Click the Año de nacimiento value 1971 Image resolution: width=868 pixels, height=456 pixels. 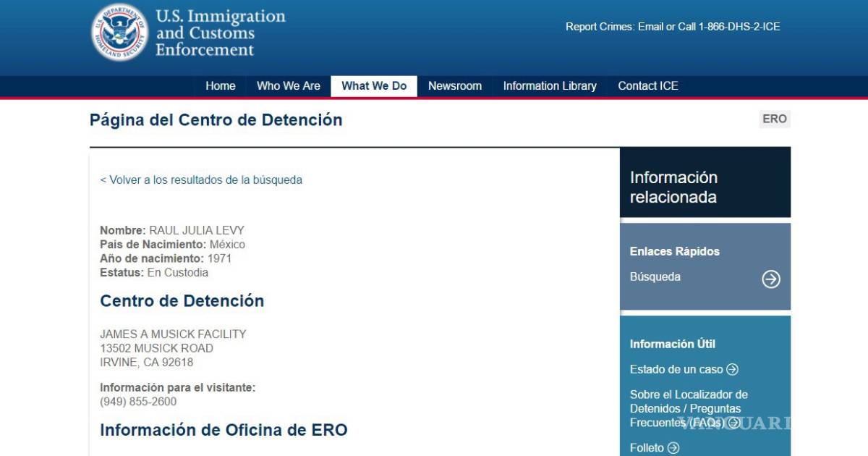219,258
